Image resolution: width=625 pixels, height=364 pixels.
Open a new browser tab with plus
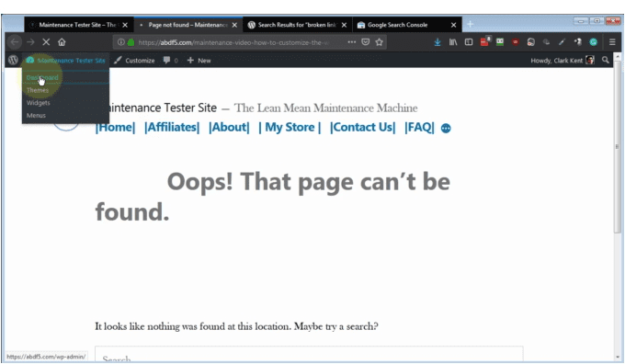471,25
